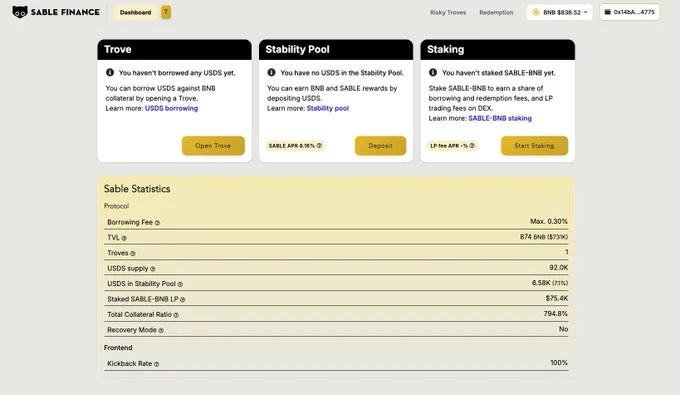Click help icon next to LP fee APR

click(472, 146)
